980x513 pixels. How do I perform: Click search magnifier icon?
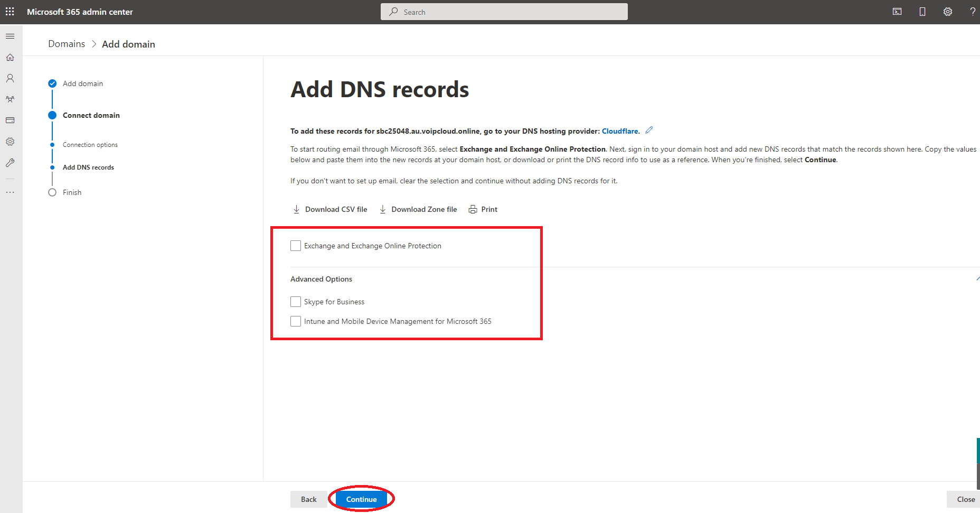393,12
